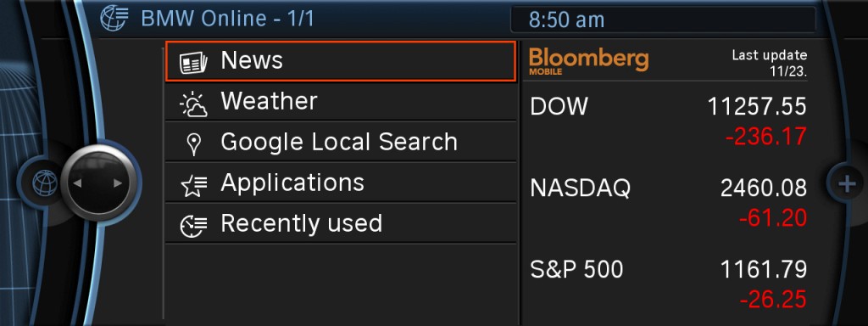The height and width of the screenshot is (326, 868).
Task: Click the Bloomberg Mobile logo
Action: coord(588,60)
